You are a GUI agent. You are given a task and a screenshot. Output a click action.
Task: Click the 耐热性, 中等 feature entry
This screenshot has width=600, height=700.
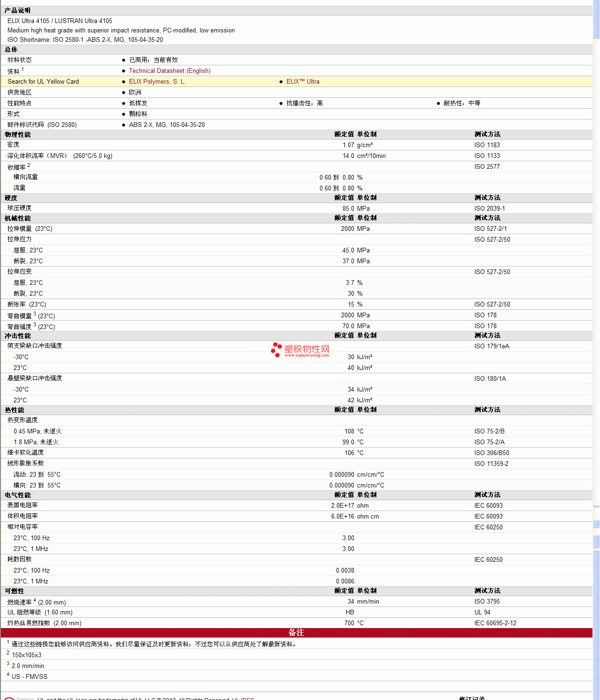coord(462,103)
